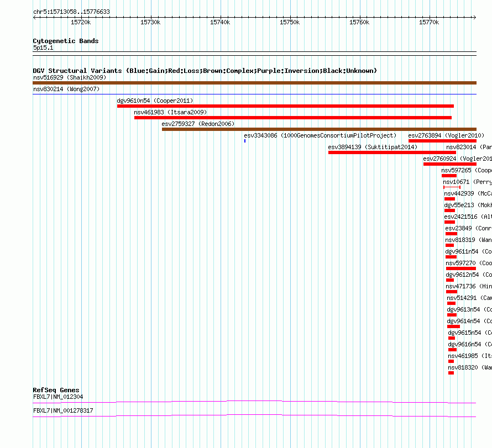Open variant nsv818320 label
Screen dimensions: 492x448
470,367
